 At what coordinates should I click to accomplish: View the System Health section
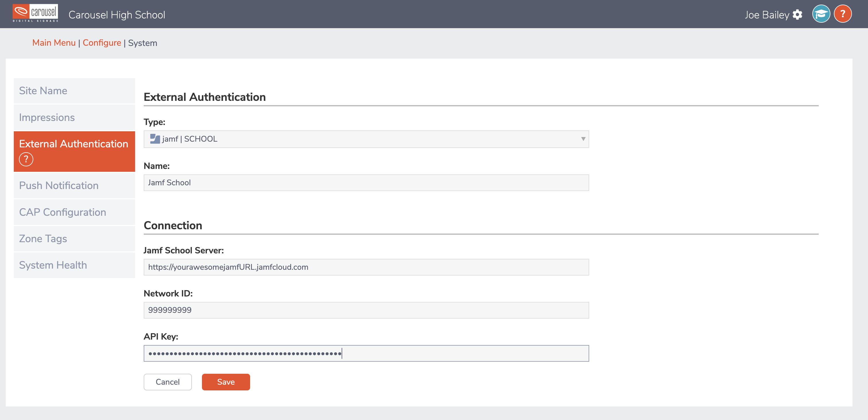[x=53, y=265]
